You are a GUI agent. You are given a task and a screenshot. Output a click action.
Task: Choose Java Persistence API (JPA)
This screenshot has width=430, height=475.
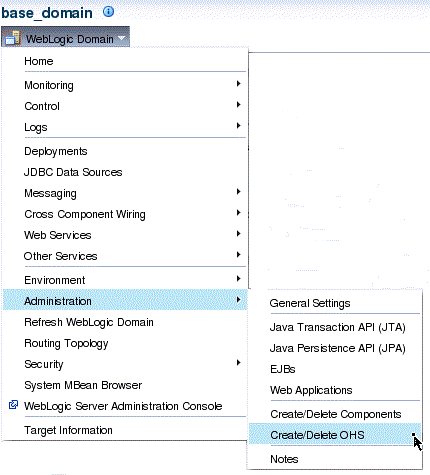337,348
